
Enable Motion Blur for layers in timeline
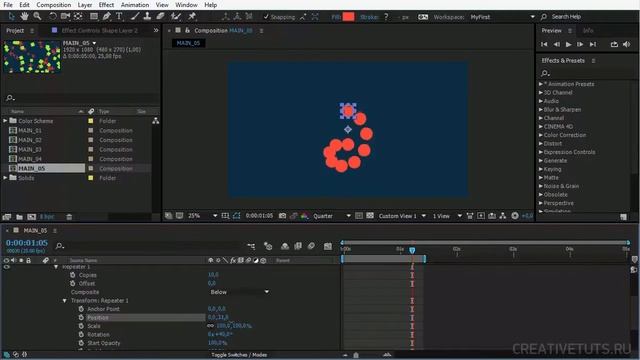311,246
